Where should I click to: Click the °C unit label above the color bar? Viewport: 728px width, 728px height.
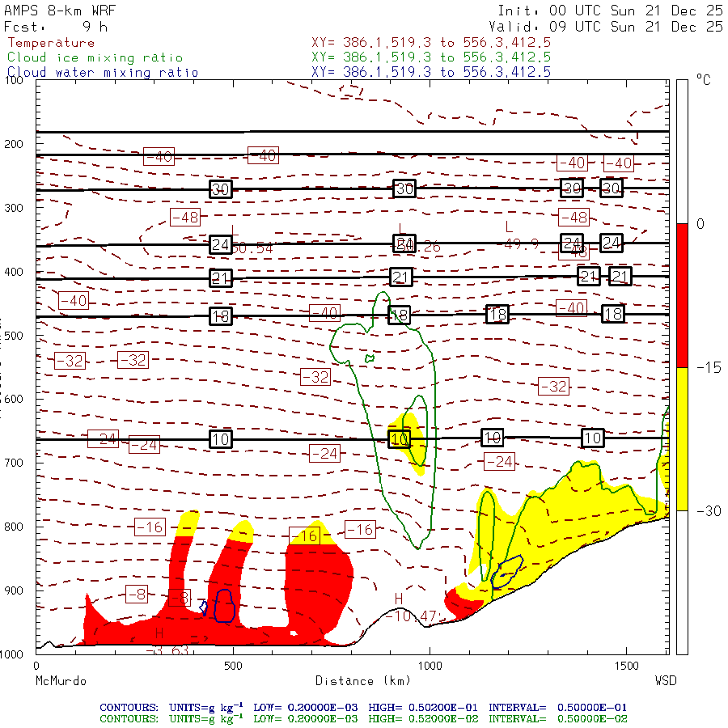pyautogui.click(x=703, y=81)
